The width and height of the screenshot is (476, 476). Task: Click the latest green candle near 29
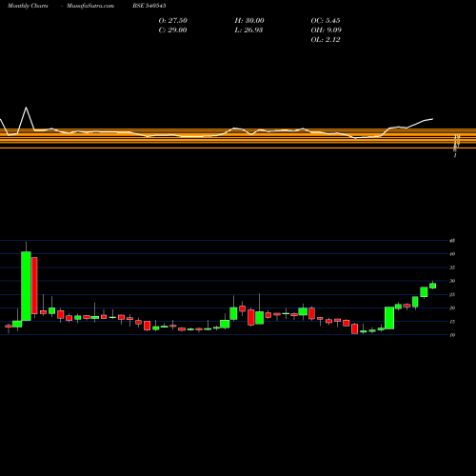coord(432,286)
